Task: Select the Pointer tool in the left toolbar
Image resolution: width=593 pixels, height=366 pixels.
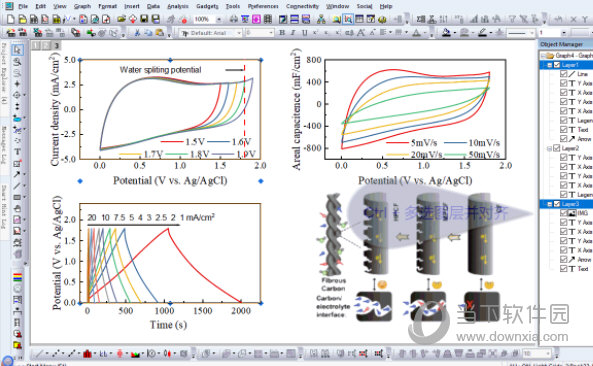Action: 17,50
